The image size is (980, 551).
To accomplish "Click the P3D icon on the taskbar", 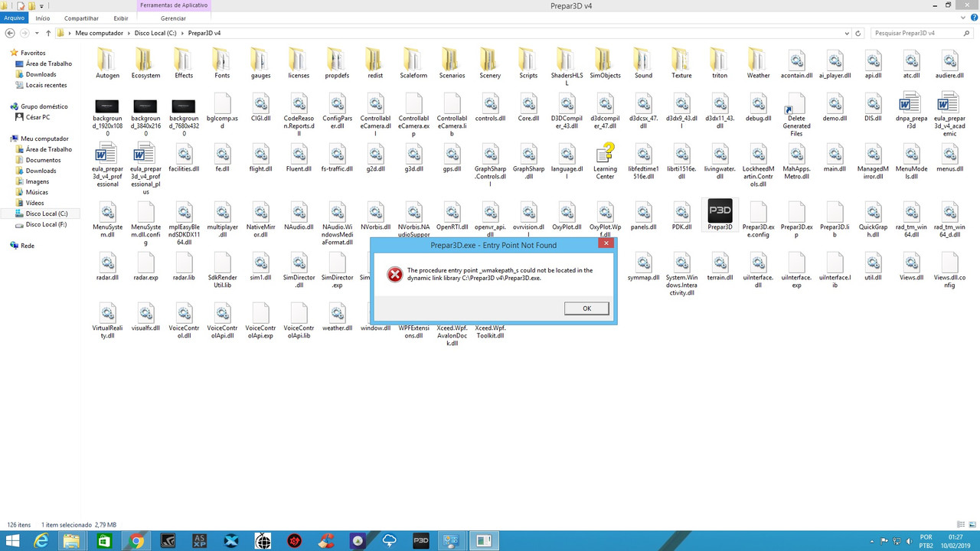I will coord(421,541).
